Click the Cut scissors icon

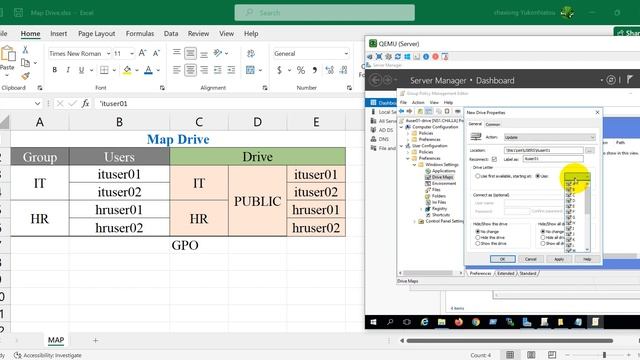tap(25, 50)
